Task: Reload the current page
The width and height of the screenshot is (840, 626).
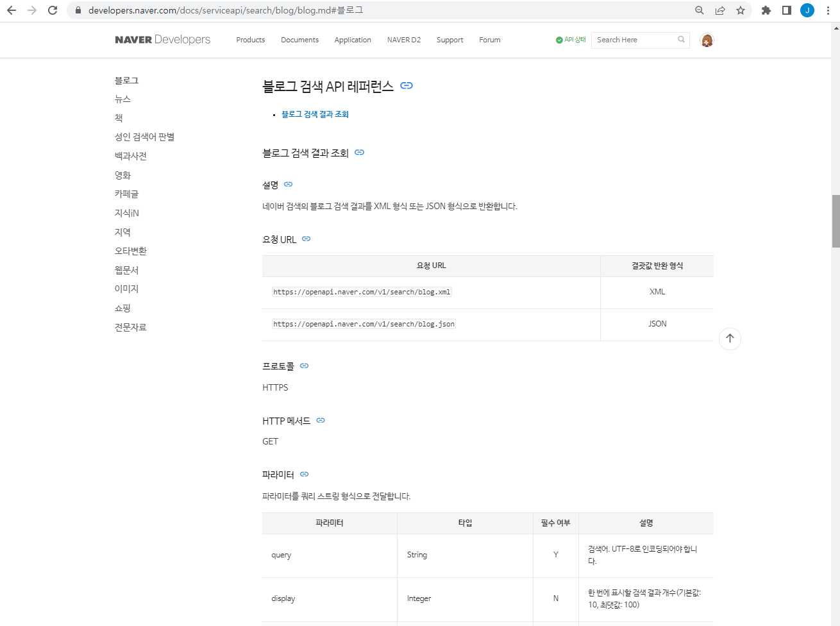Action: click(53, 10)
